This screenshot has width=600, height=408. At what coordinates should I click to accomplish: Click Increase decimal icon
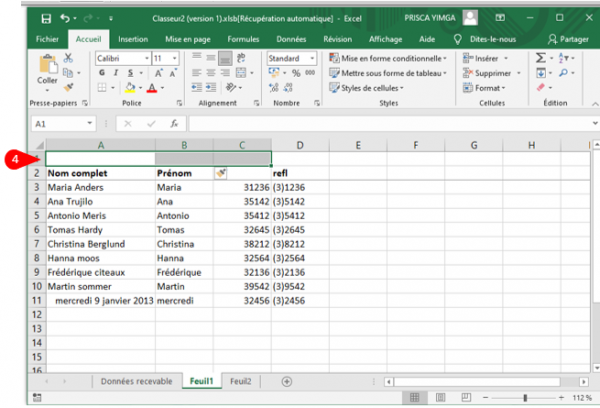[x=274, y=88]
